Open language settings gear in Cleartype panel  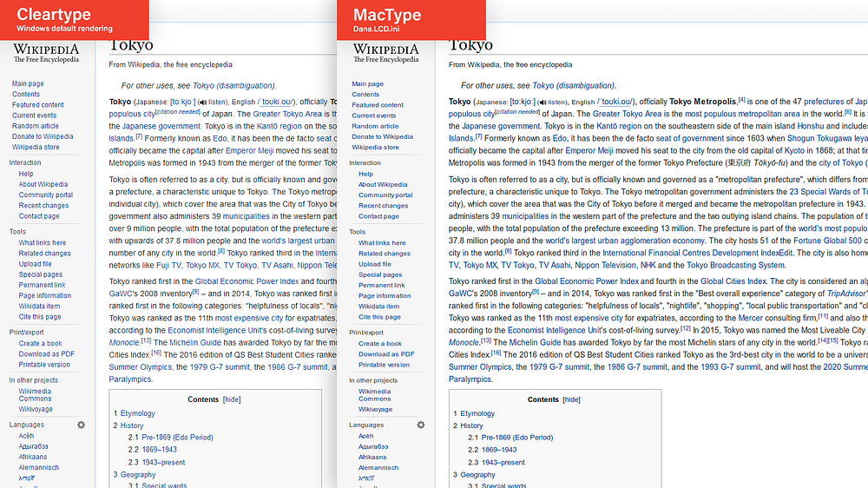pos(81,425)
